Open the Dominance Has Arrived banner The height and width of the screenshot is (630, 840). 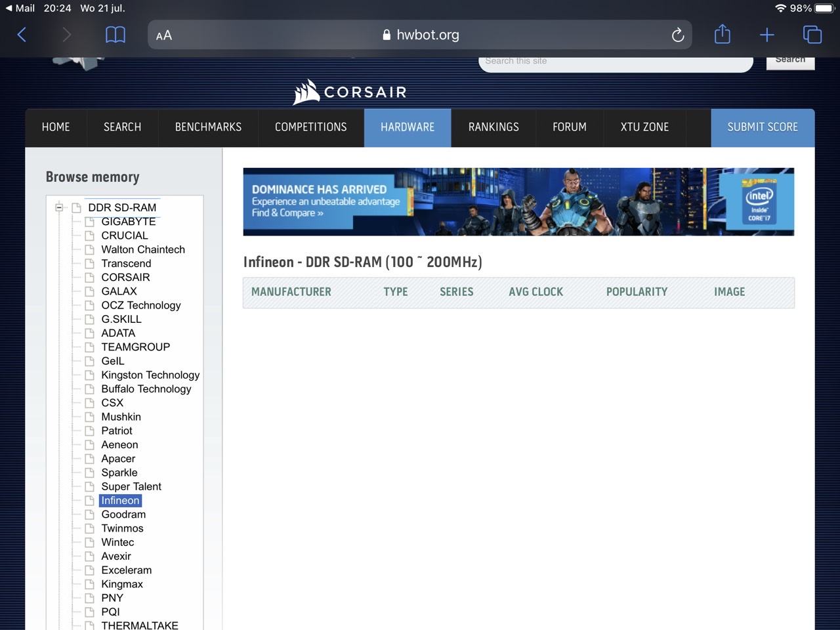click(518, 202)
